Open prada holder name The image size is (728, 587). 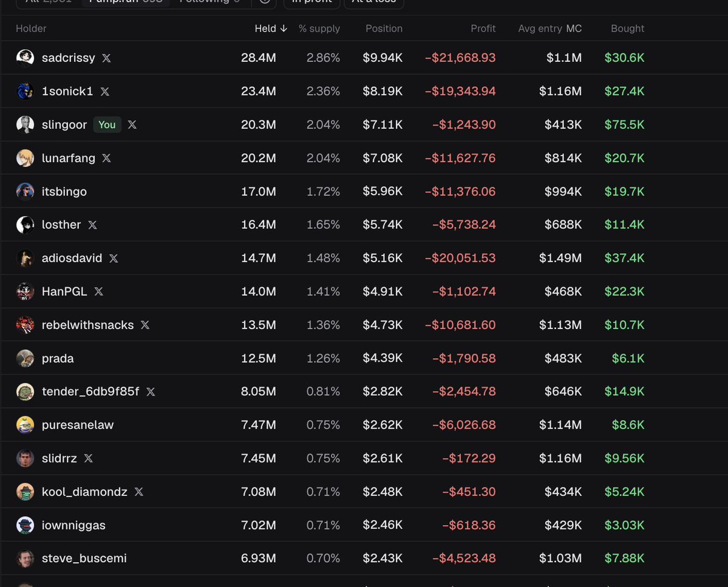pyautogui.click(x=58, y=359)
